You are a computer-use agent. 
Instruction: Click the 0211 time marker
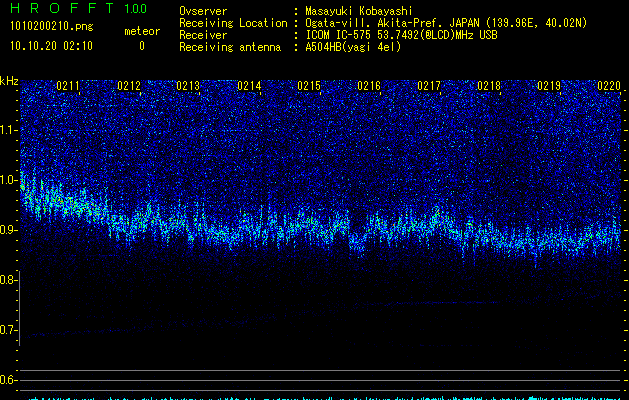(x=68, y=86)
